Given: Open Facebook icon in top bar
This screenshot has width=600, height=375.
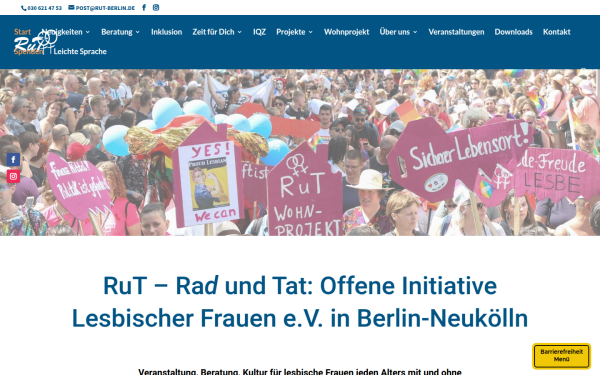Looking at the screenshot, I should coord(144,7).
